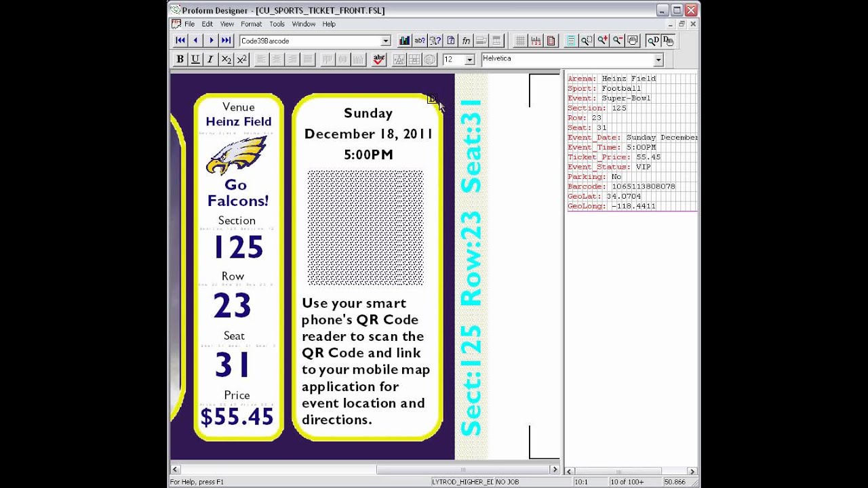This screenshot has width=868, height=488.
Task: Run the abc spell check
Action: pyautogui.click(x=379, y=59)
